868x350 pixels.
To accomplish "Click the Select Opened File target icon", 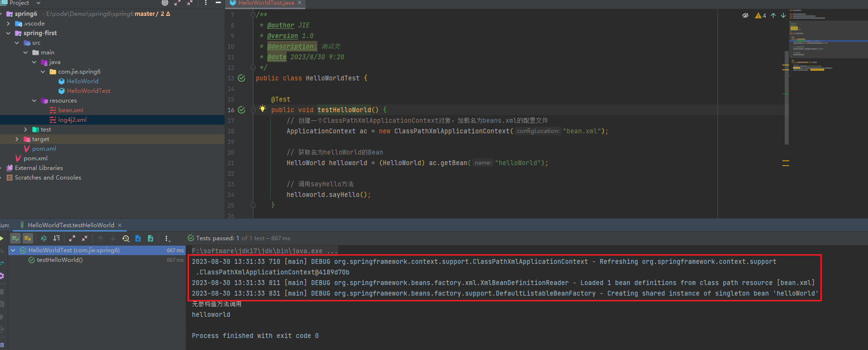I will coord(165,3).
